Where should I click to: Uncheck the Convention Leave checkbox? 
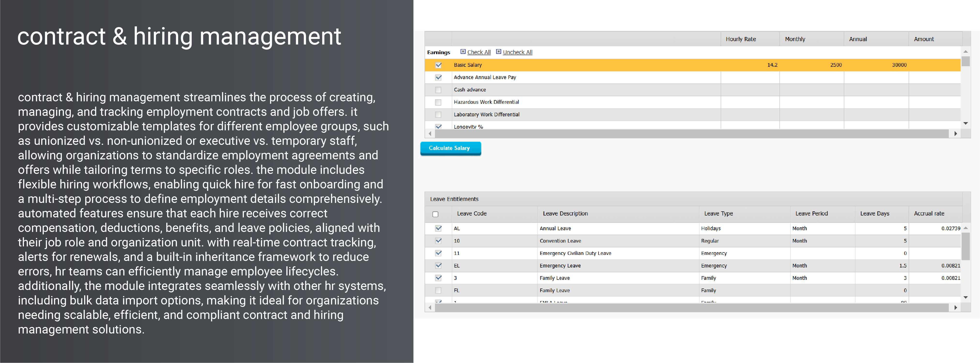click(x=438, y=241)
